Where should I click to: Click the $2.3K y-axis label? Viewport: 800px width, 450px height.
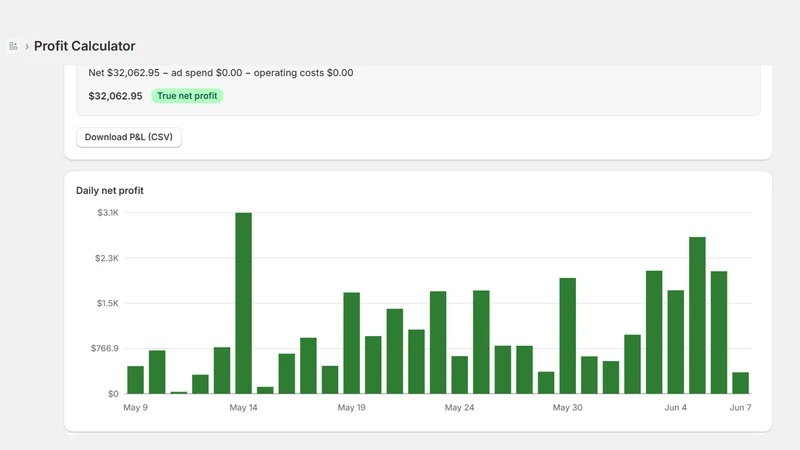coord(107,258)
